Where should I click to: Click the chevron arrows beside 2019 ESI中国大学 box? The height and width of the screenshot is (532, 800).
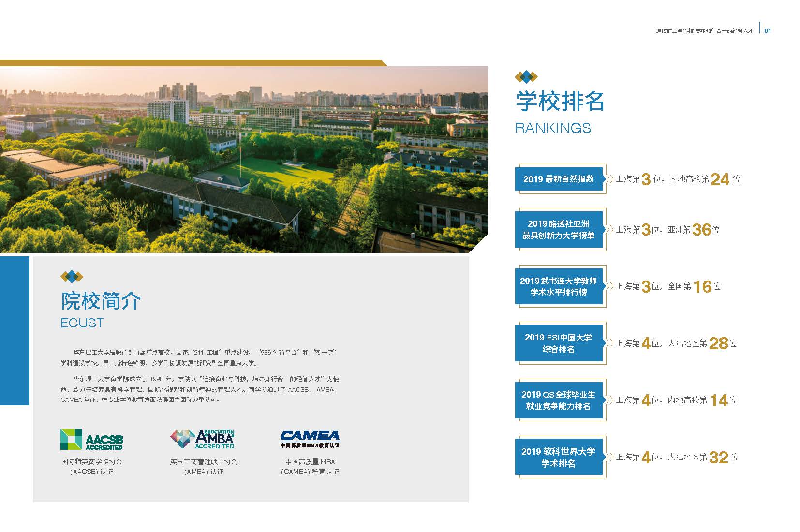click(x=610, y=343)
